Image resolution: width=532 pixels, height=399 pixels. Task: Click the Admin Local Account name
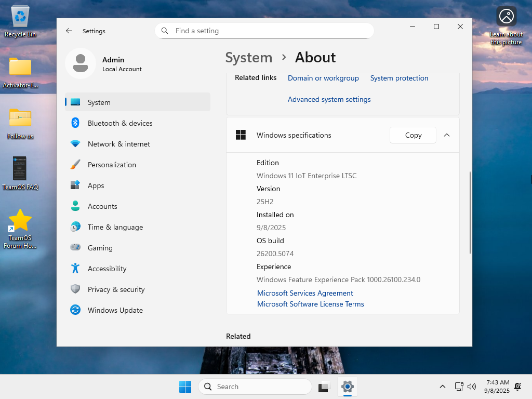(122, 64)
